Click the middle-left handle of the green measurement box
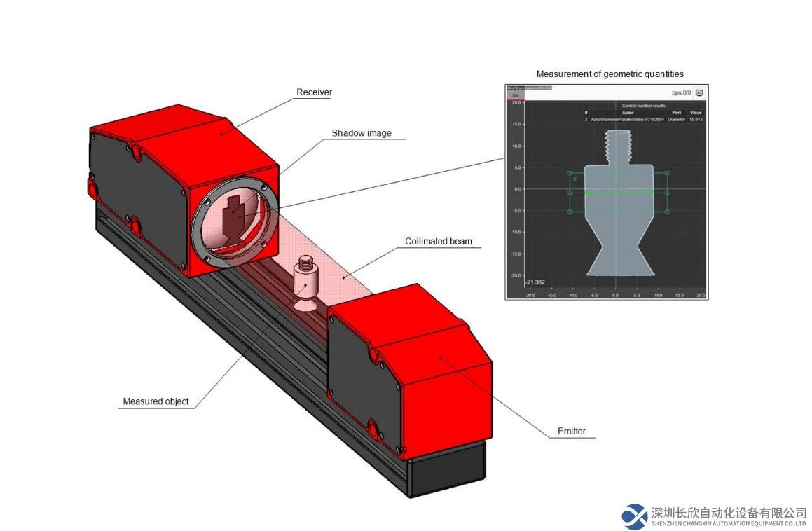The width and height of the screenshot is (812, 531). 570,192
